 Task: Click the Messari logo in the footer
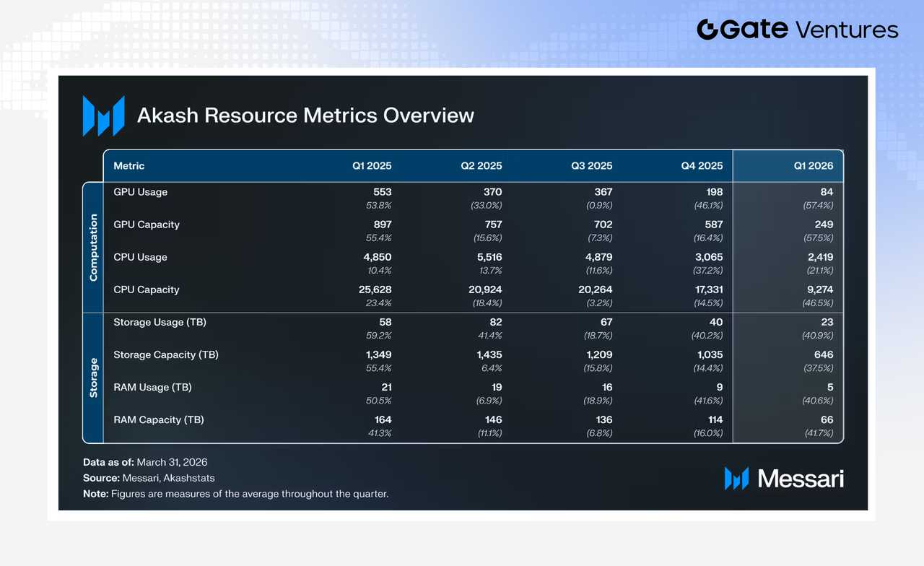click(x=784, y=478)
